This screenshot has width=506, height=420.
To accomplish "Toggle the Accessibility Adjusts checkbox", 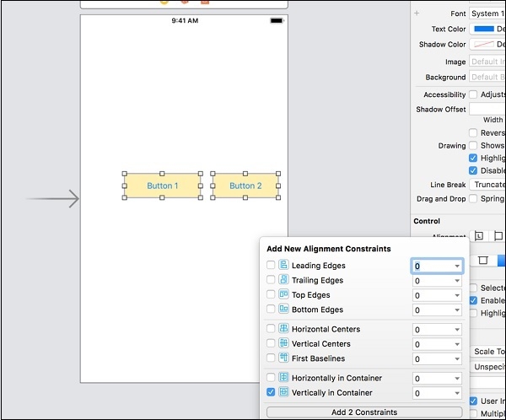I will [x=473, y=94].
